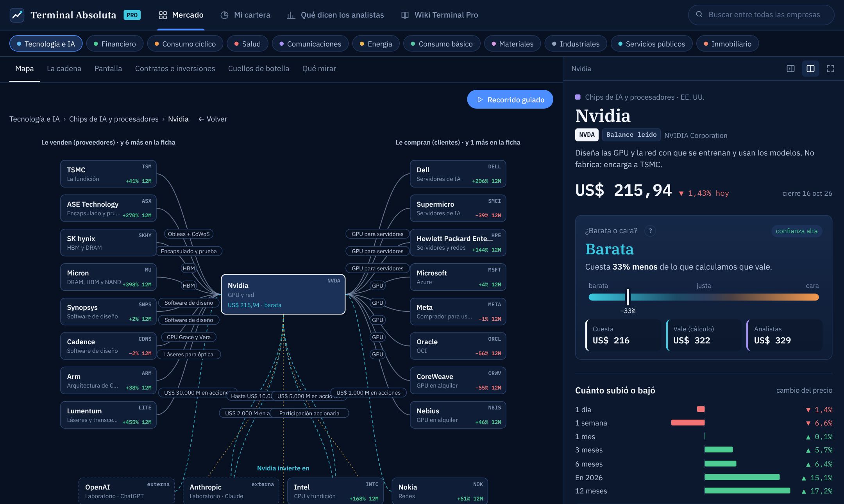The image size is (844, 504).
Task: Click the Obleas + CoWoS link label
Action: click(189, 234)
